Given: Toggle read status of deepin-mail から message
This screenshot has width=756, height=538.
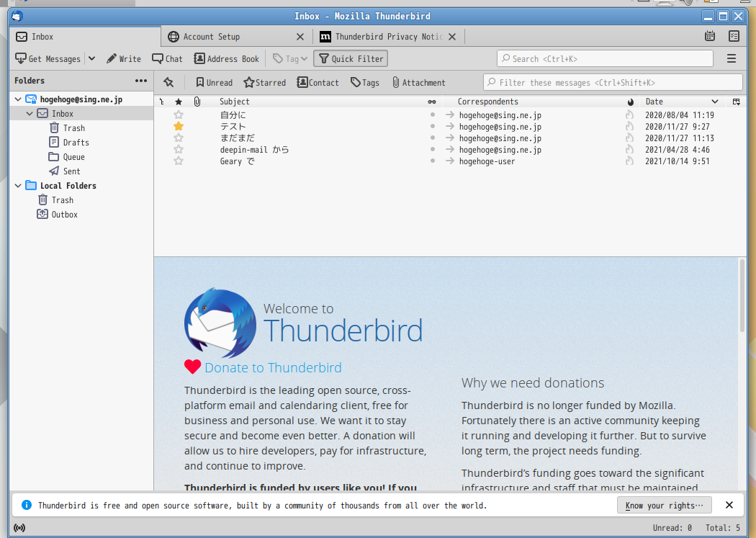Looking at the screenshot, I should point(433,150).
